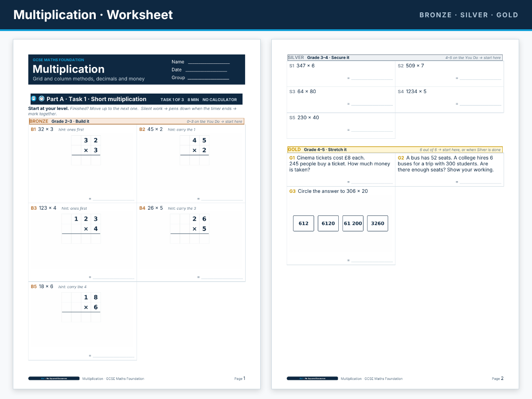
Task: Click question text "347 × 6"
Action: coord(305,66)
